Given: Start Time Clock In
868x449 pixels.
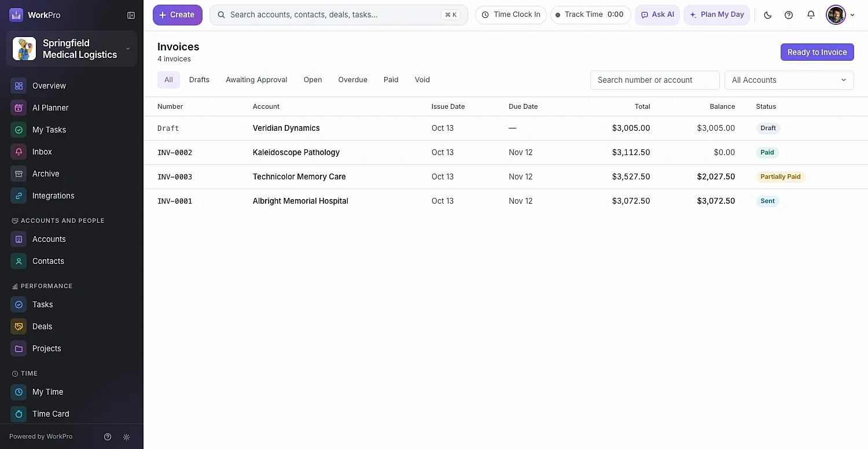Looking at the screenshot, I should click(x=510, y=15).
